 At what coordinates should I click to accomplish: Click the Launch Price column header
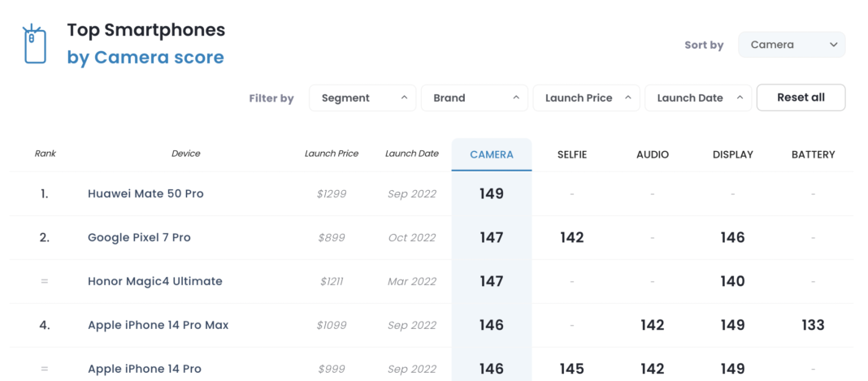point(332,154)
